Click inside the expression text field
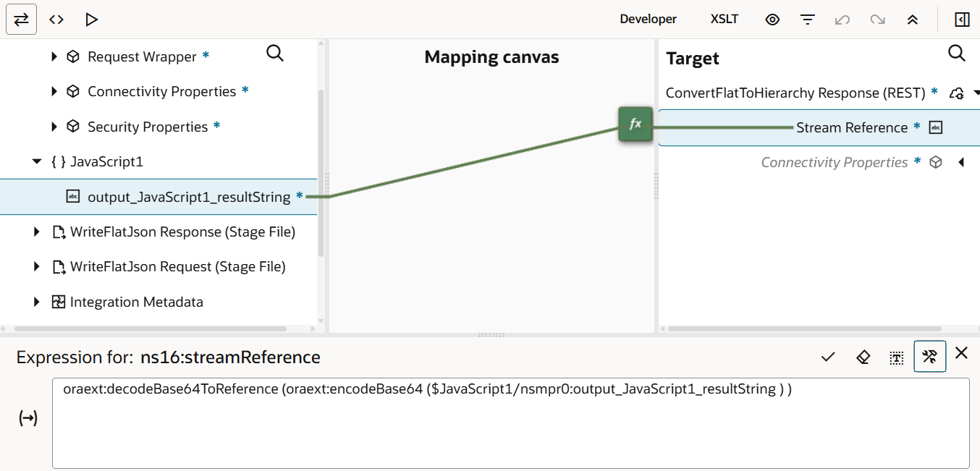The height and width of the screenshot is (471, 980). (x=510, y=427)
